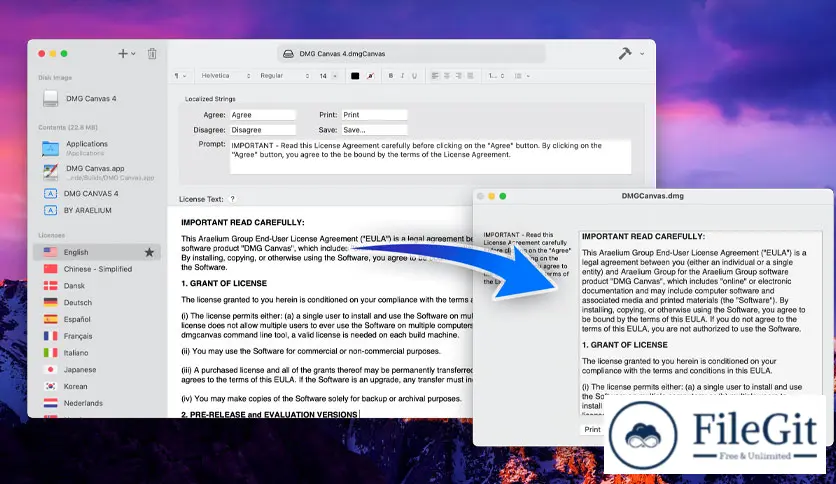Click the DMG Canvas 4.dmgCanvas title
Image resolution: width=836 pixels, height=484 pixels.
point(342,54)
